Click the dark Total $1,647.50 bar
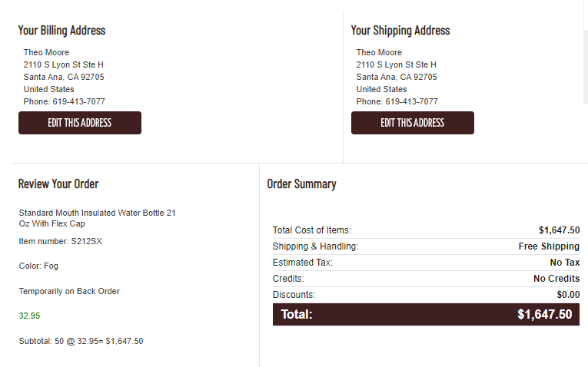This screenshot has width=588, height=367. (x=426, y=314)
